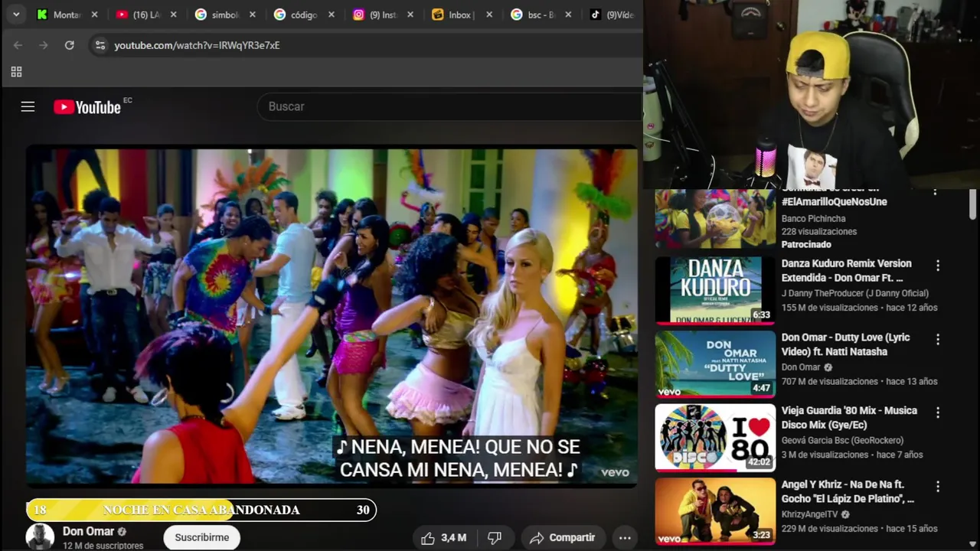Screen dimensions: 980x551
Task: Open Don Omar channel avatar
Action: [40, 536]
